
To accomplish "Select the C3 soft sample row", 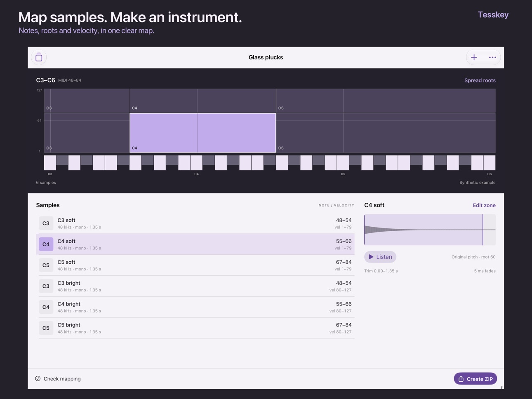I will point(195,223).
